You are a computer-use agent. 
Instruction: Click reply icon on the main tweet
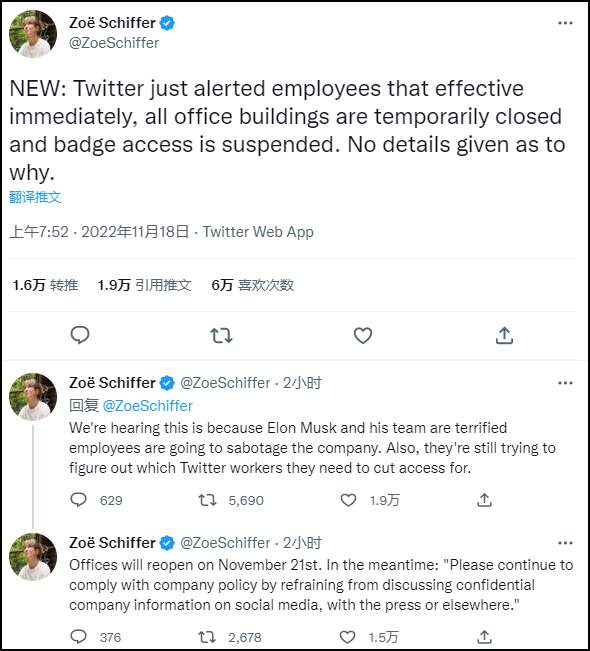tap(80, 335)
